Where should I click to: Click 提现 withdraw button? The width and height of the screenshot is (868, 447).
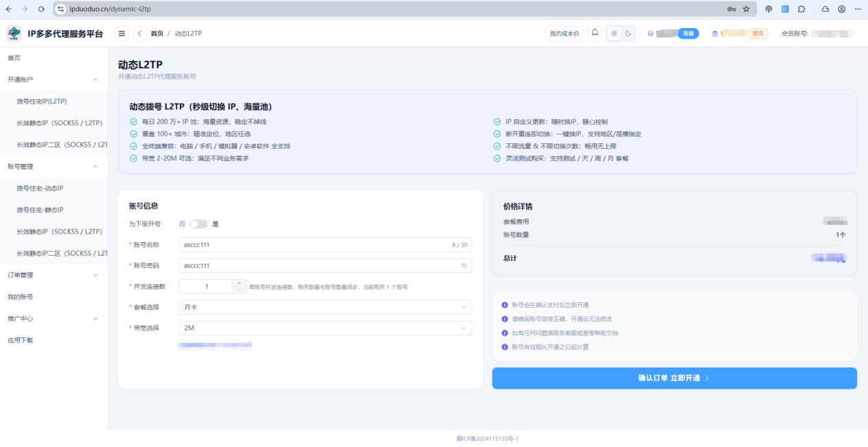(x=758, y=33)
